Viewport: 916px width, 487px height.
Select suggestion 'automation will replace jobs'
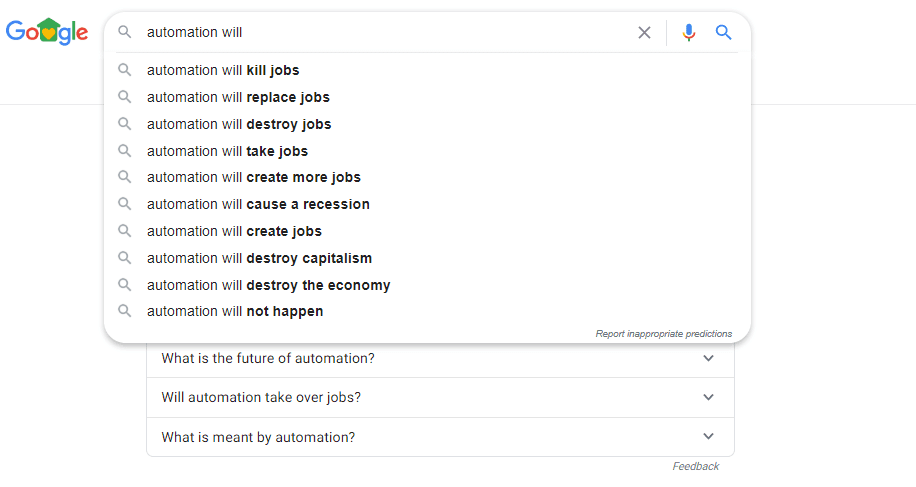click(238, 97)
